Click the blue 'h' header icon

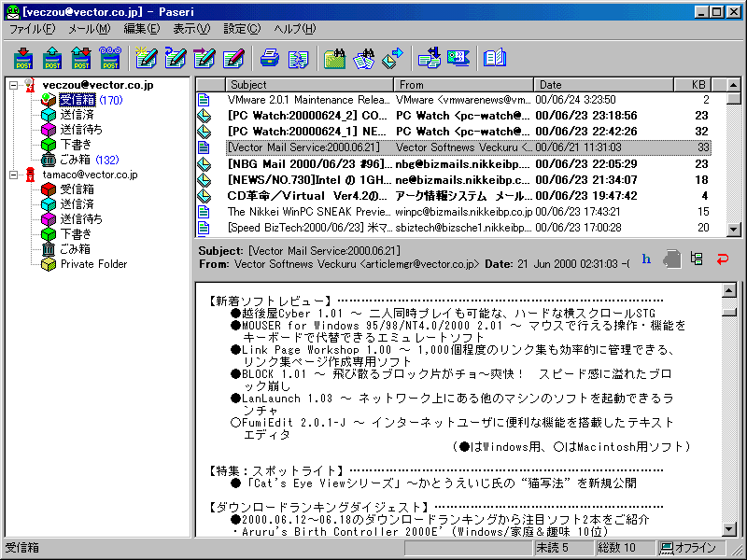point(646,259)
